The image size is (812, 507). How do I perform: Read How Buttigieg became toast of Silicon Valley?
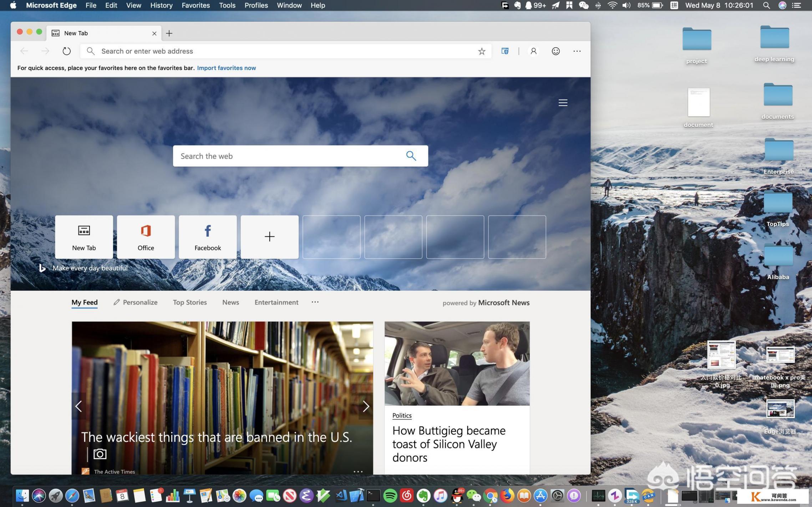tap(449, 444)
